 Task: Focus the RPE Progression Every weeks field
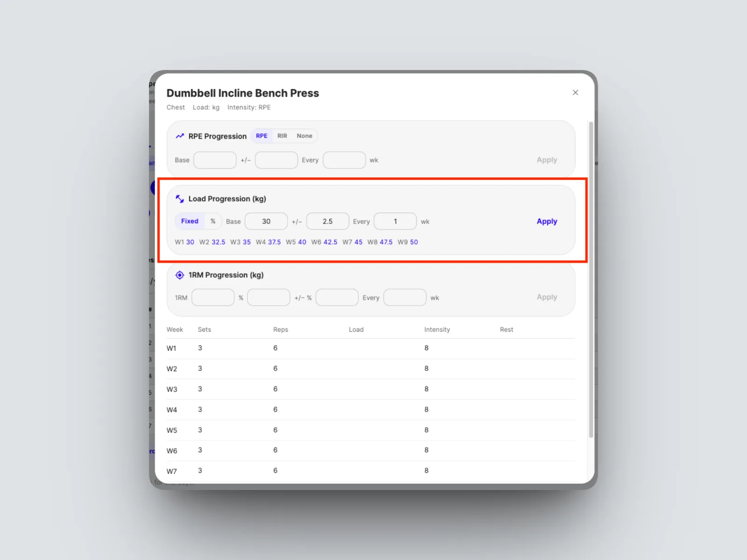click(344, 160)
